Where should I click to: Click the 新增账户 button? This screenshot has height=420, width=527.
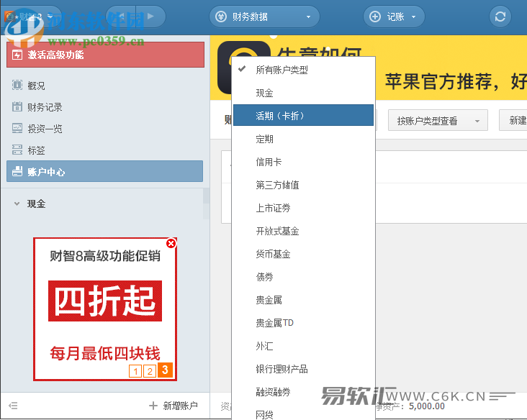click(173, 406)
